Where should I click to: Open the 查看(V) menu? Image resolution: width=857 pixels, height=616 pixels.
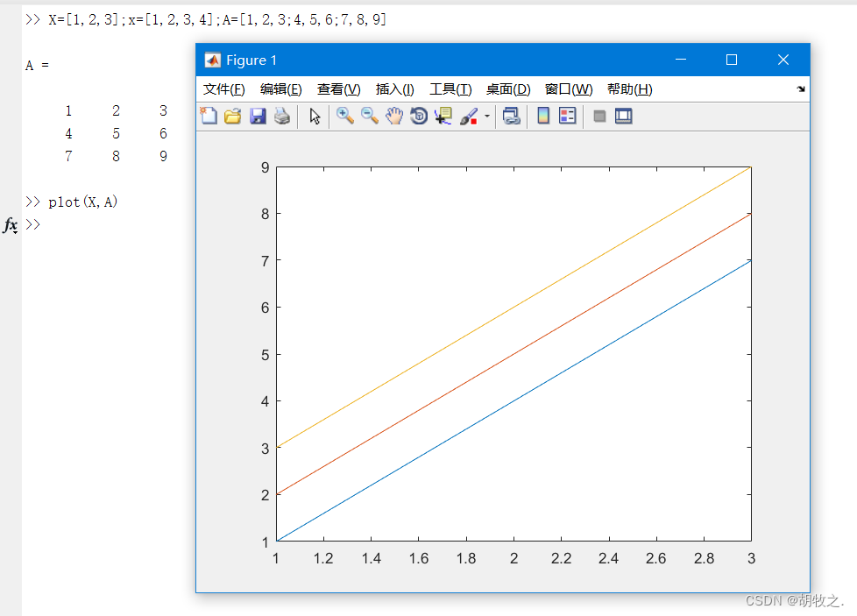[x=339, y=89]
